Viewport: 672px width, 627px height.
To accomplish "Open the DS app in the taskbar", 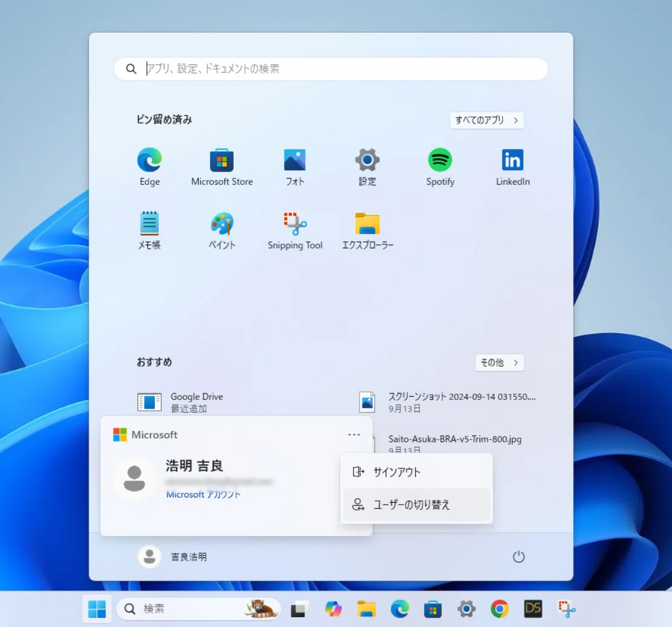I will tap(533, 609).
